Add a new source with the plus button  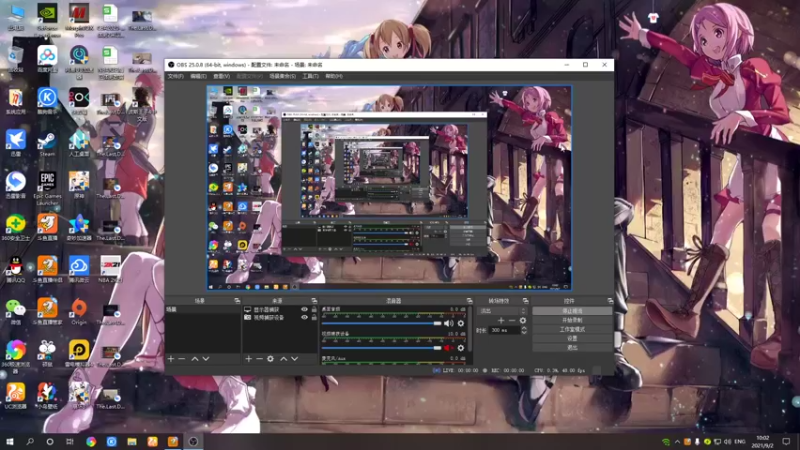click(x=248, y=359)
